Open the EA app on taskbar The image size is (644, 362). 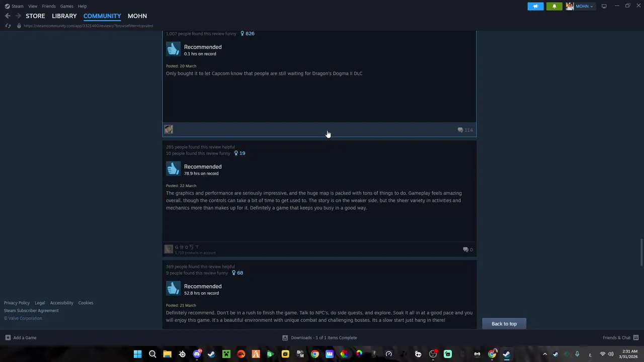(241, 354)
